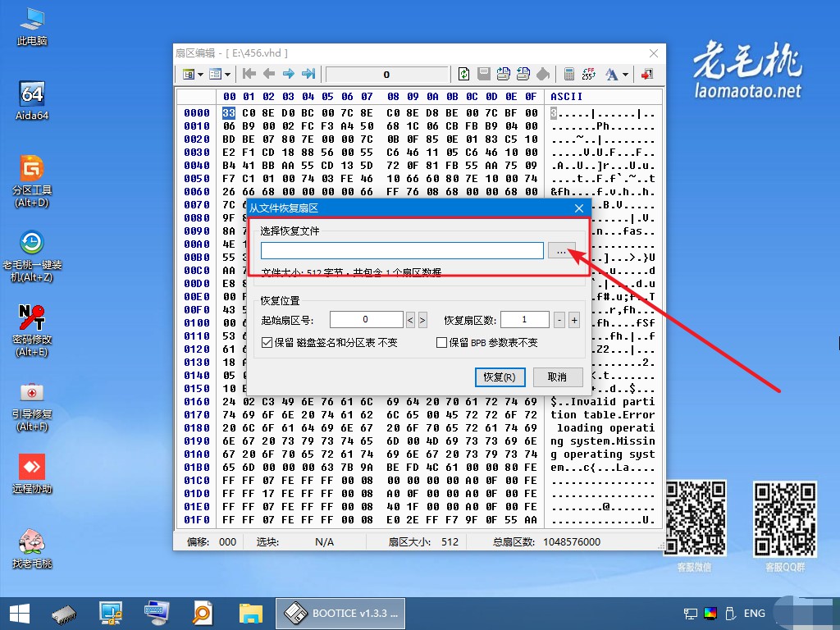Click ASCII text 'Invalid parti' row
The image size is (840, 630).
[603, 402]
